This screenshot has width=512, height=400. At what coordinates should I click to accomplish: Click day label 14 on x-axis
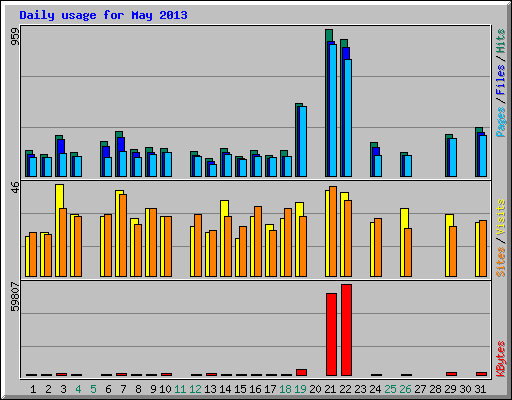[x=225, y=389]
